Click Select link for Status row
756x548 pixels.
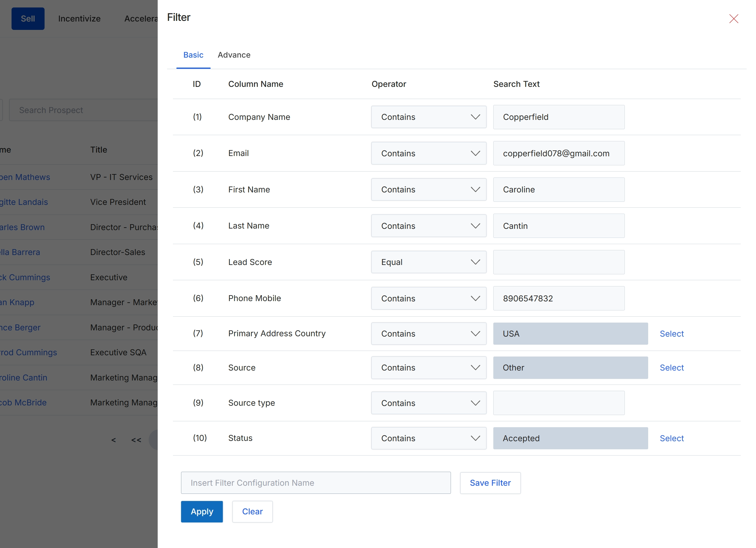click(672, 438)
